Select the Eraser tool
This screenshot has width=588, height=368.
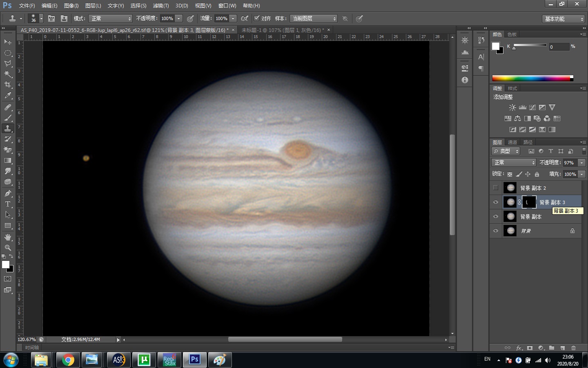coord(7,150)
